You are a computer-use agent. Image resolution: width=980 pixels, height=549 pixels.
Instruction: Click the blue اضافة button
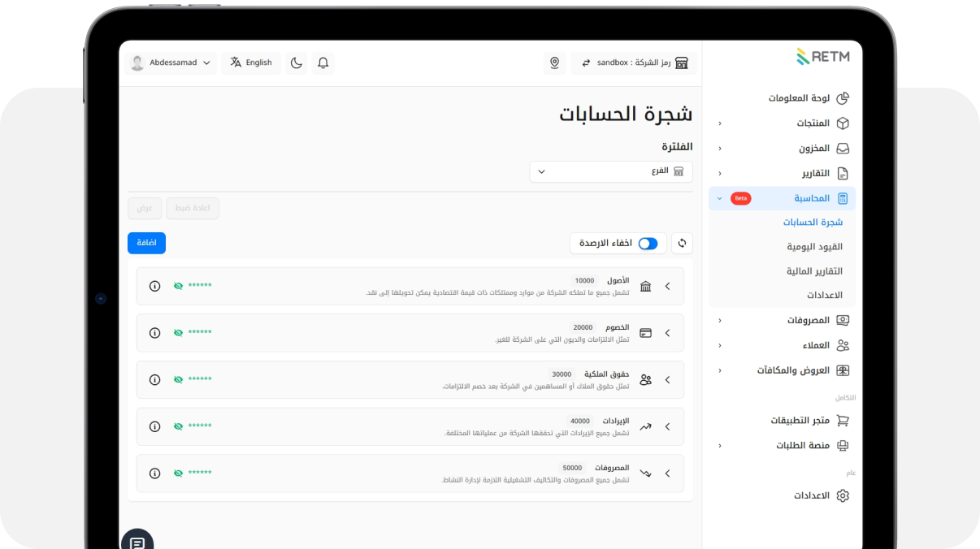pyautogui.click(x=146, y=243)
